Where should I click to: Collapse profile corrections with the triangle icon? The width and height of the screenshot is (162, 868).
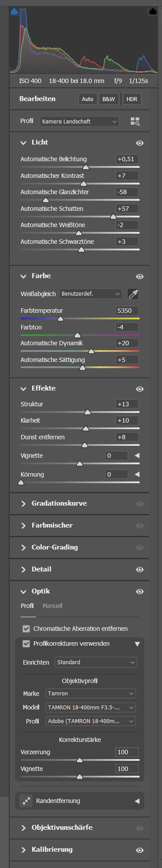137,644
